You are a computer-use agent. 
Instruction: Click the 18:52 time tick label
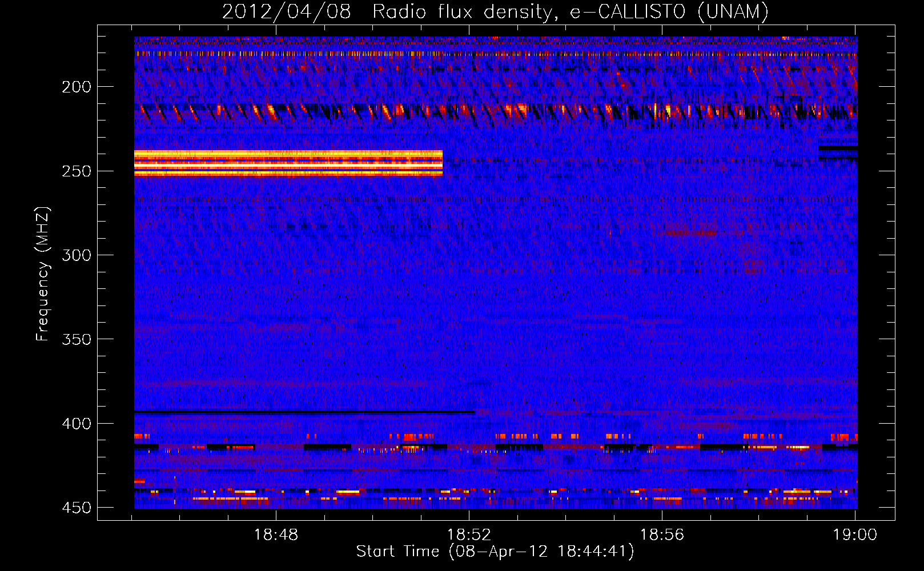[x=469, y=535]
